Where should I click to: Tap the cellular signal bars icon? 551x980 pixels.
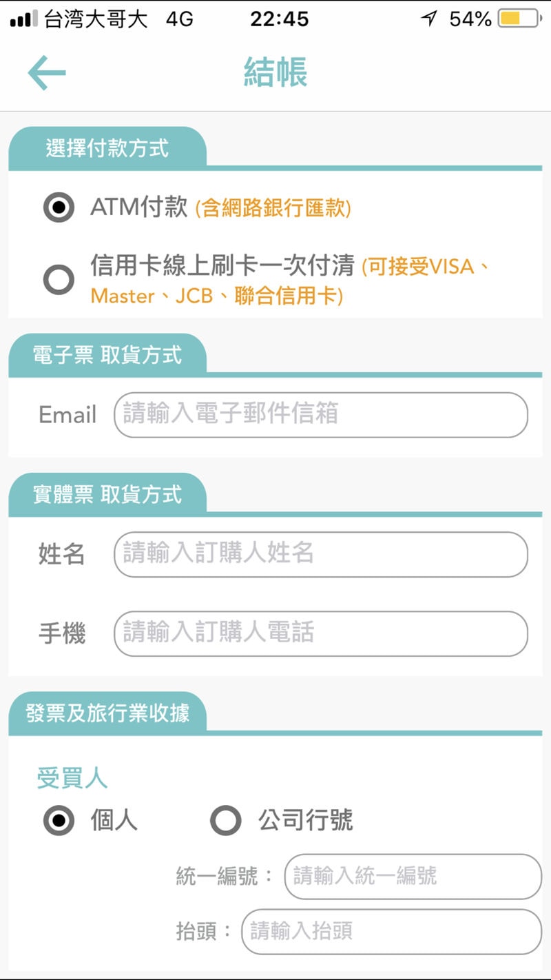(24, 19)
